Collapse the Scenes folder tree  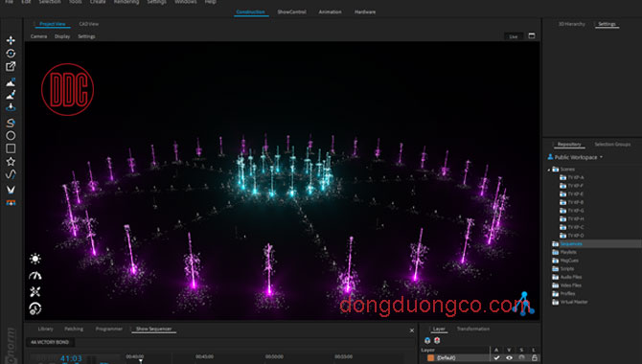[549, 170]
